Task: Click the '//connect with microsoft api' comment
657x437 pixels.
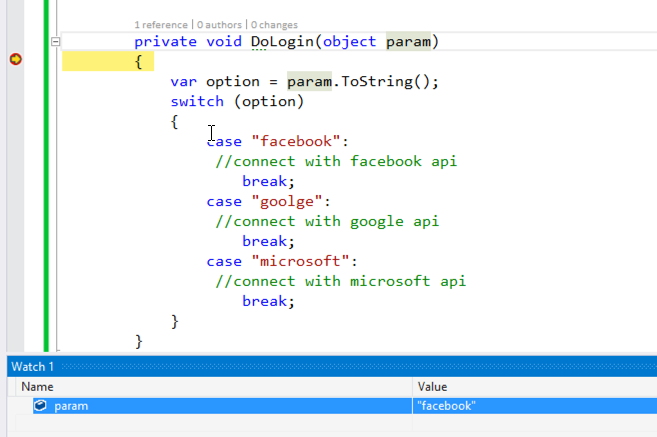Action: tap(340, 281)
